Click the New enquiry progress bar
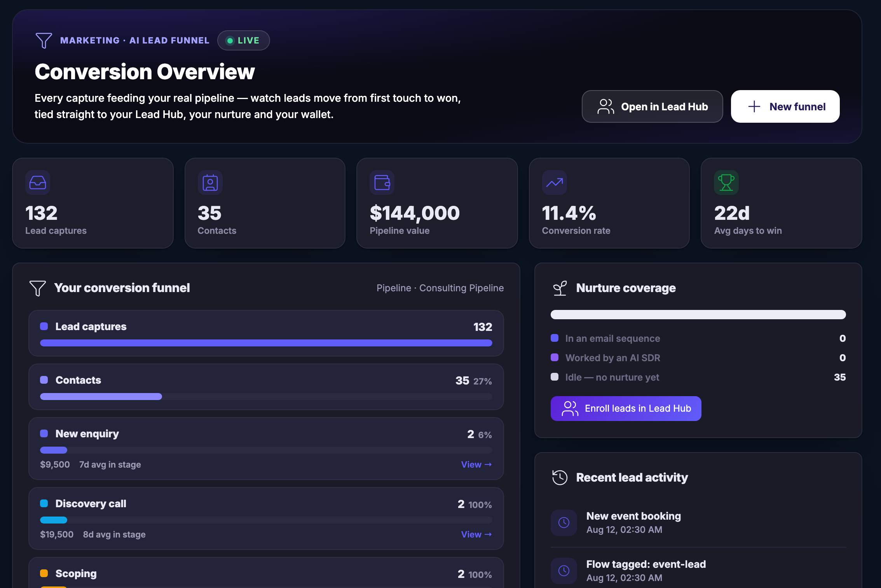 [x=266, y=450]
